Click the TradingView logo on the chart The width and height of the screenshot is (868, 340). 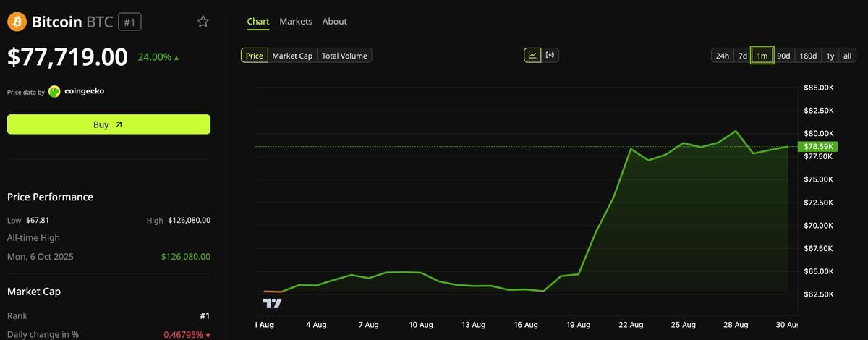(x=272, y=303)
